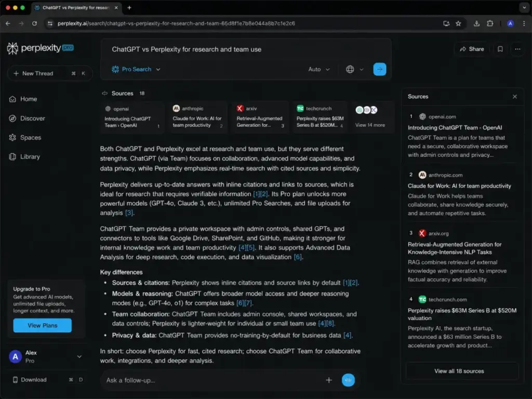
Task: Click View all 18 sources button
Action: (459, 371)
